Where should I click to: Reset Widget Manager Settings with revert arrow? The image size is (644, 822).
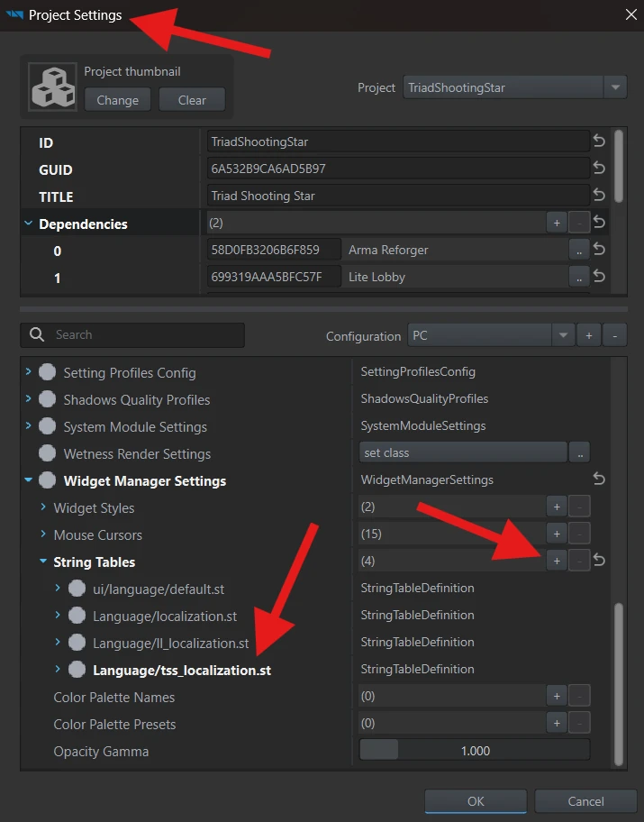[599, 479]
